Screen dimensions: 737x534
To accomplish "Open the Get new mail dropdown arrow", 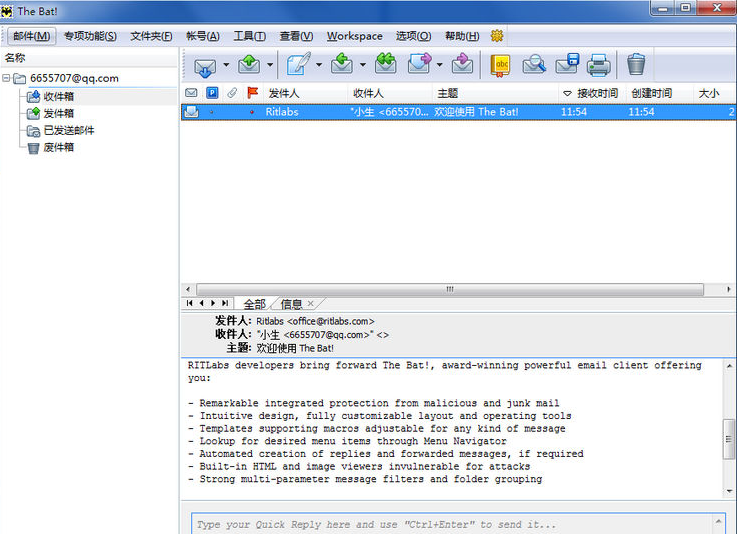I will (226, 65).
